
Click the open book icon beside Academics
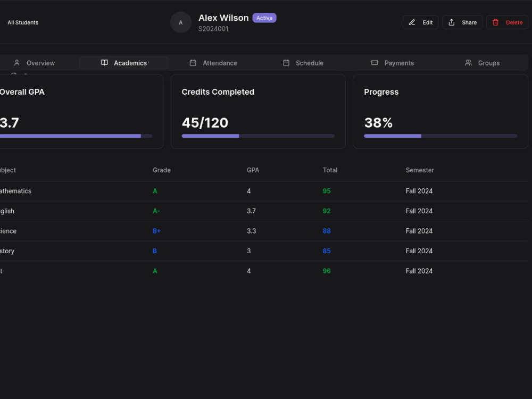click(104, 63)
